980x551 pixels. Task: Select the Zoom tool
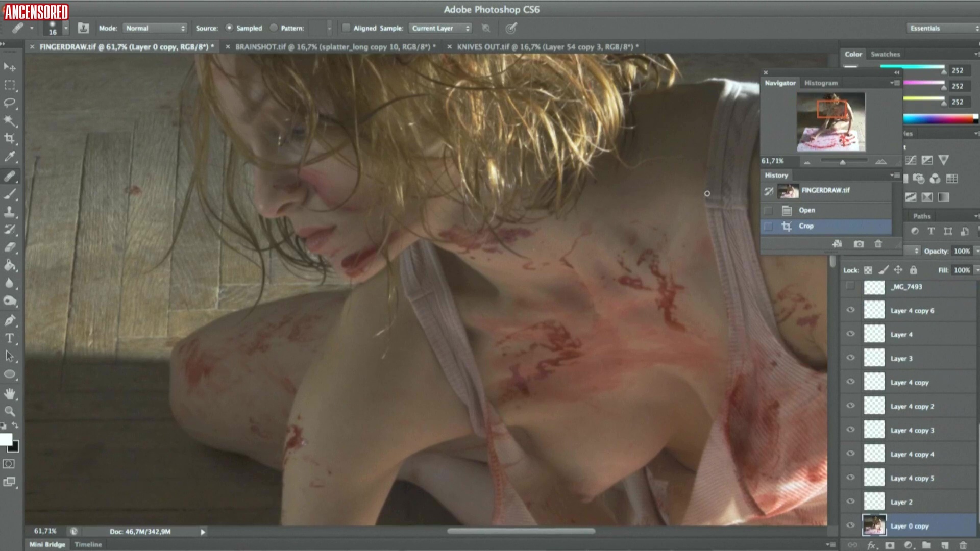pyautogui.click(x=9, y=411)
